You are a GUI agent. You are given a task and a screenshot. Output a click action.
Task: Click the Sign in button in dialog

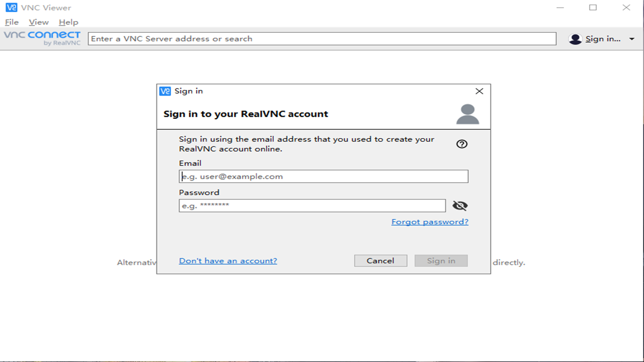pos(441,260)
